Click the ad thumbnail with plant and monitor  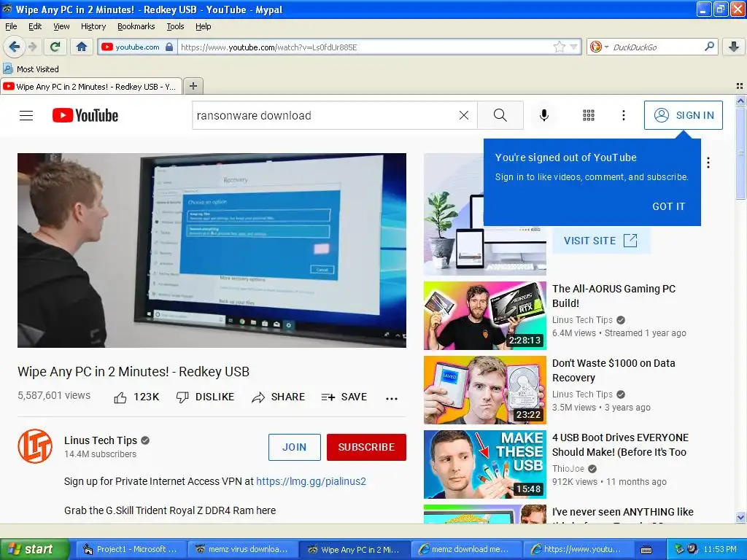point(485,214)
